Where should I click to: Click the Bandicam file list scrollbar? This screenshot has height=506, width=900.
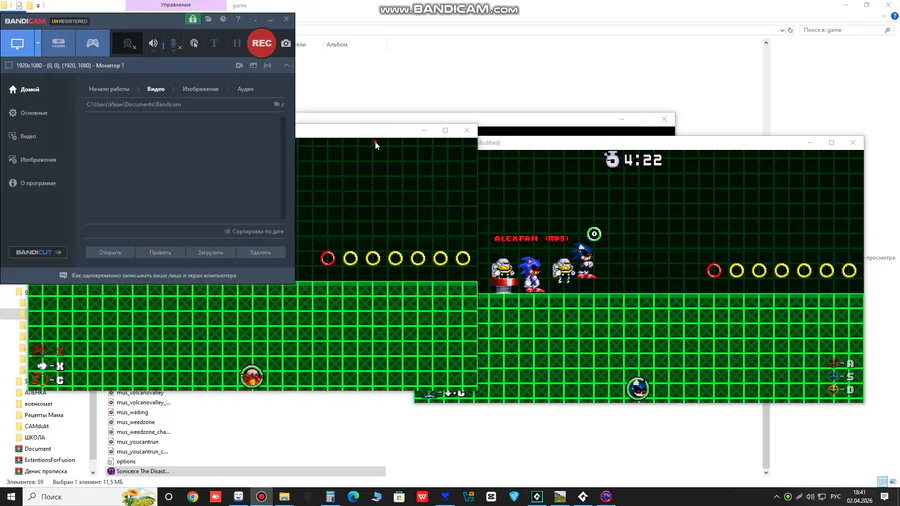[282, 168]
